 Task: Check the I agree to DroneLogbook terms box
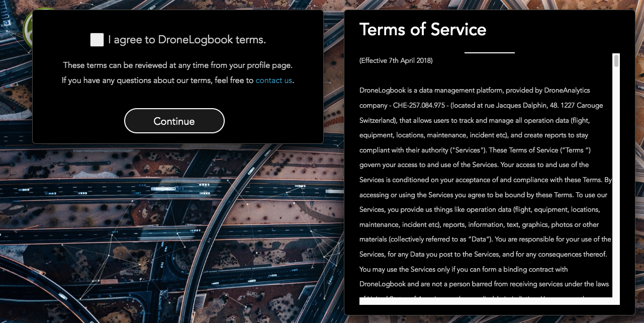pyautogui.click(x=97, y=40)
